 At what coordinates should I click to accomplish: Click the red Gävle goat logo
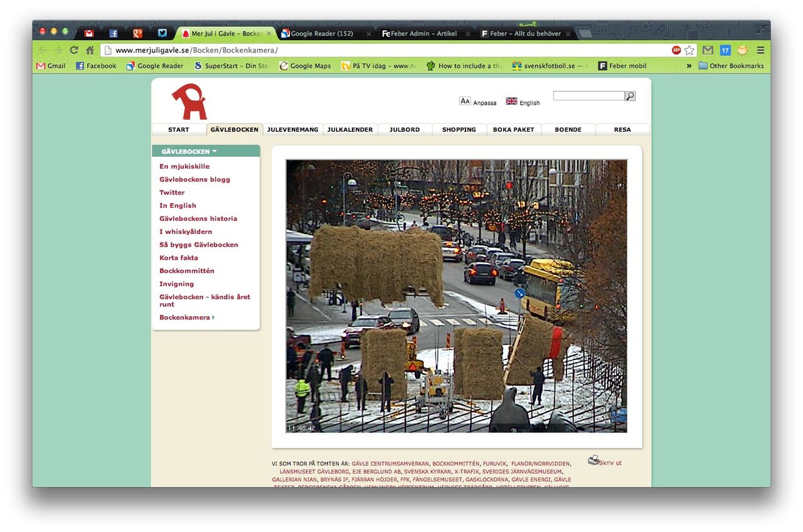tap(189, 102)
